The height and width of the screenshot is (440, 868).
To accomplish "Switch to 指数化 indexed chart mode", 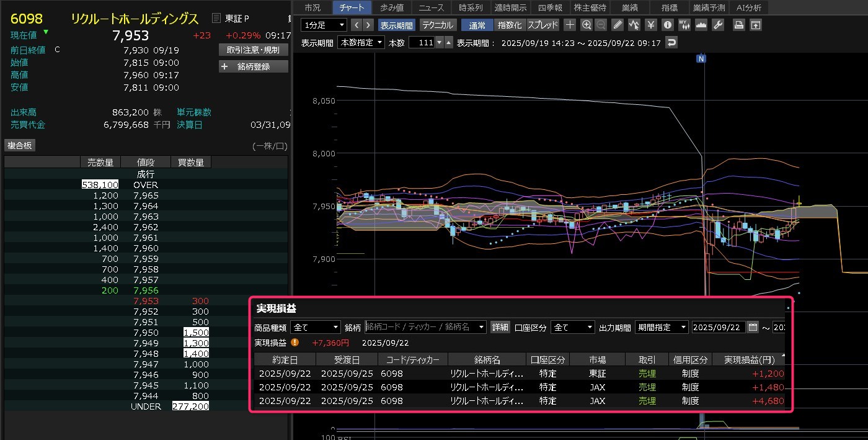I will pyautogui.click(x=510, y=25).
